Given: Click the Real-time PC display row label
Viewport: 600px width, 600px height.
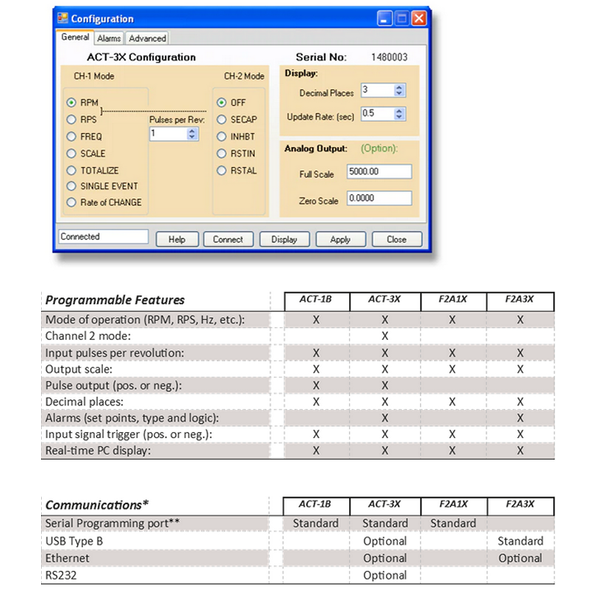Looking at the screenshot, I should (x=98, y=450).
